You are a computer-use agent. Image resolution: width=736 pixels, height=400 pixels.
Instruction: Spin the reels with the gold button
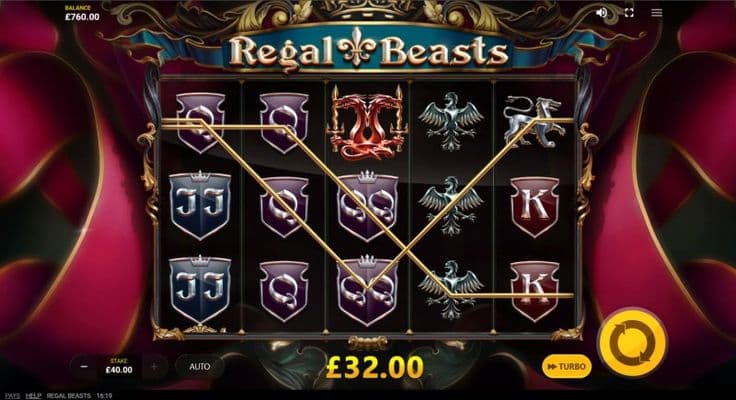click(632, 344)
